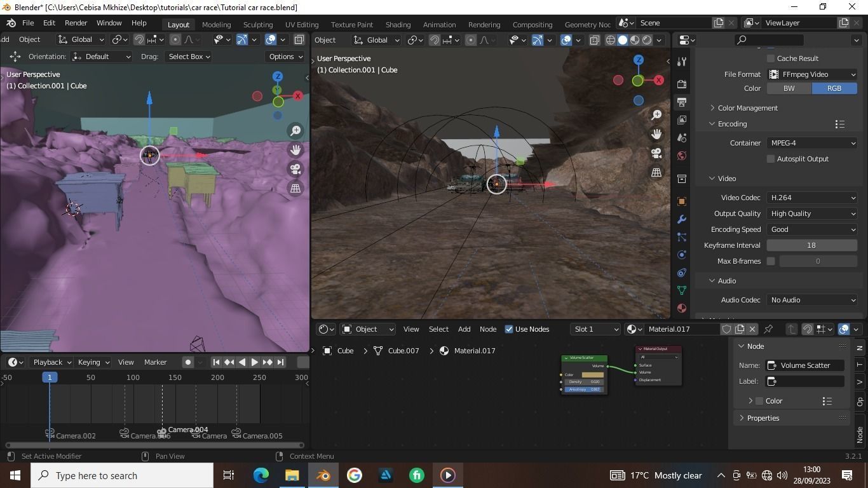Viewport: 868px width, 488px height.
Task: Open the Physics properties tab
Action: [682, 255]
